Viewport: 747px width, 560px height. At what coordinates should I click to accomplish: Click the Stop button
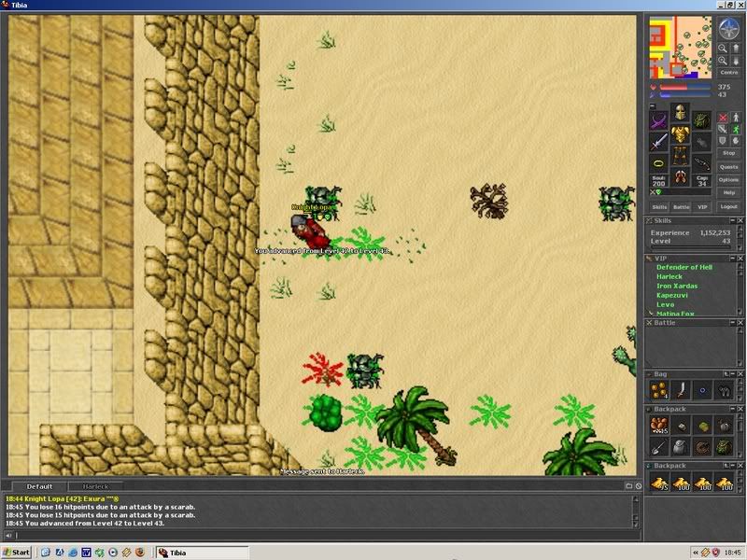[729, 153]
